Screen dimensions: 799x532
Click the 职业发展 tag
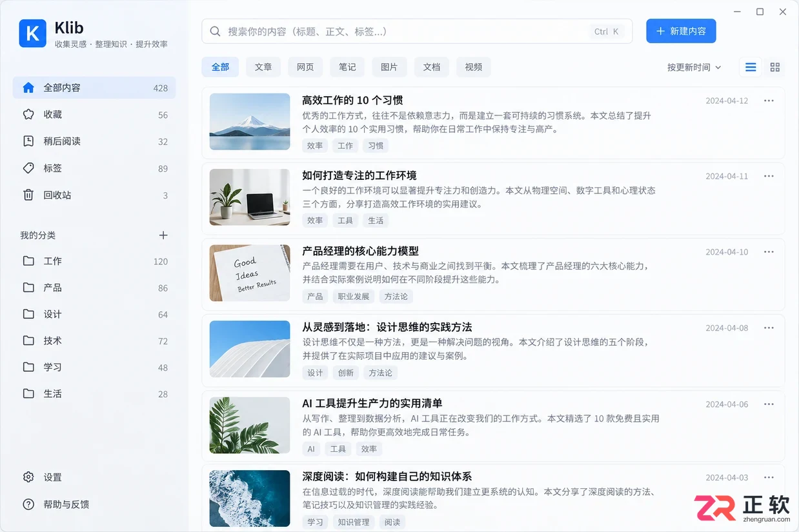pyautogui.click(x=354, y=297)
